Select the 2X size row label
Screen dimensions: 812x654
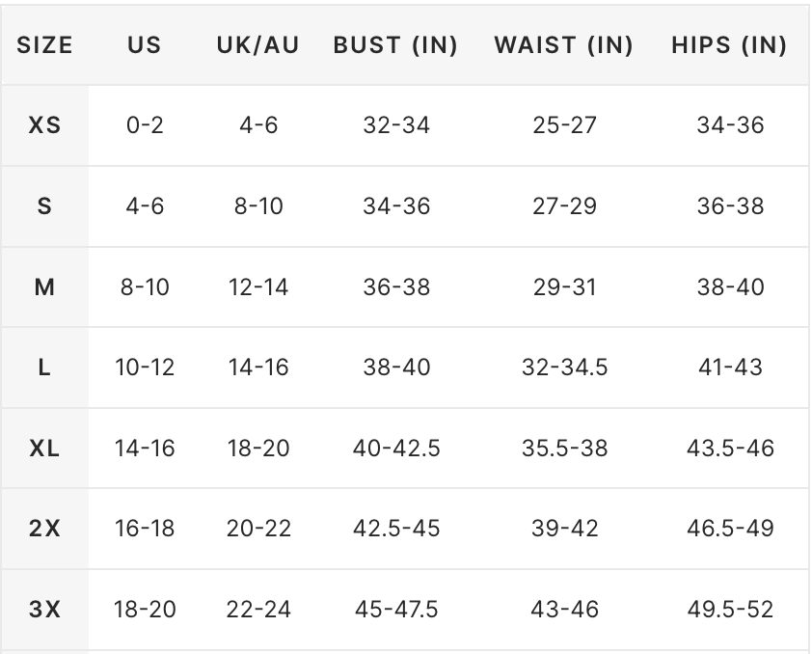pyautogui.click(x=44, y=529)
